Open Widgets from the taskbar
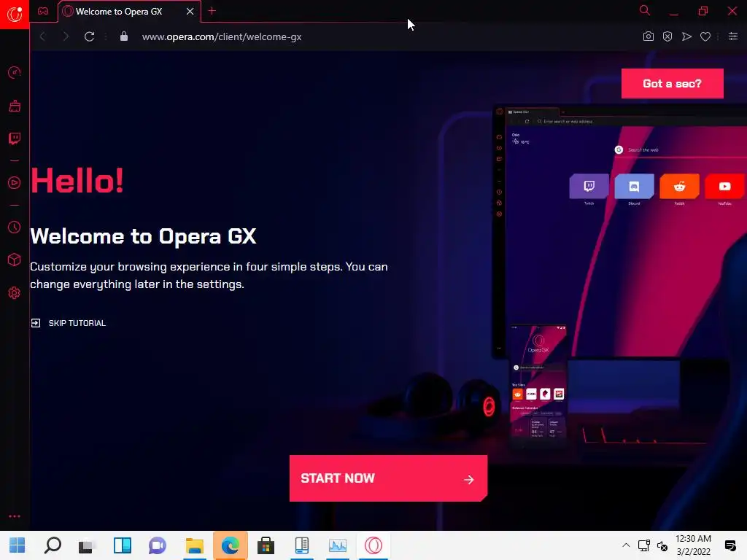The height and width of the screenshot is (560, 747). (x=123, y=545)
